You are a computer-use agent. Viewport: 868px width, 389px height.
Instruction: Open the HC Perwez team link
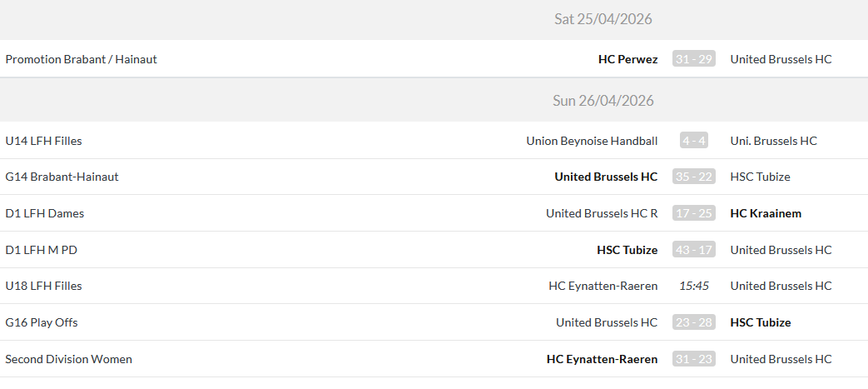pyautogui.click(x=627, y=59)
